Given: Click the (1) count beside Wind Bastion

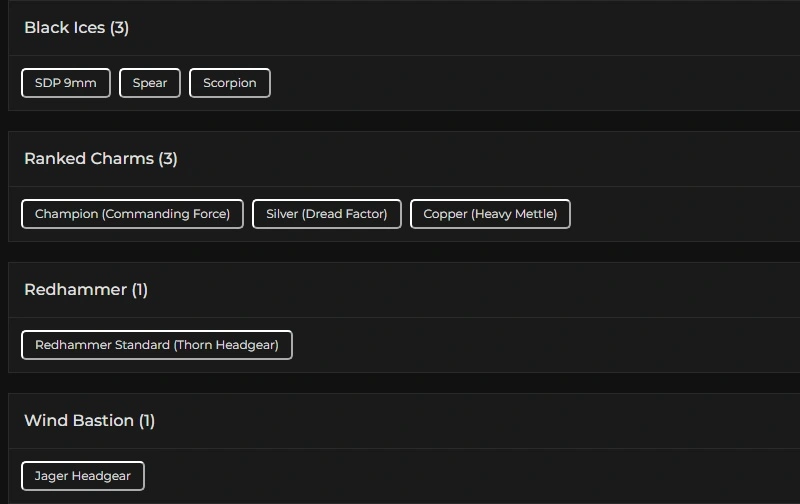Looking at the screenshot, I should (147, 421).
